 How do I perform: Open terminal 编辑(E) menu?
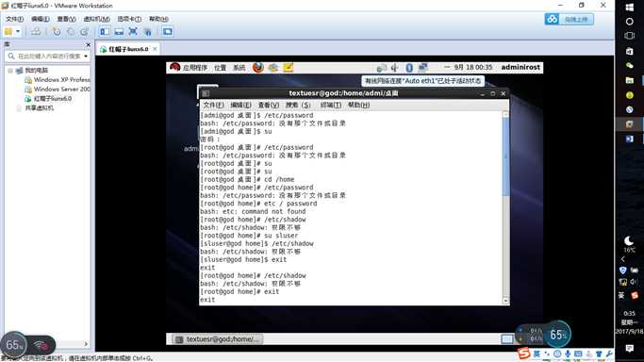point(240,105)
